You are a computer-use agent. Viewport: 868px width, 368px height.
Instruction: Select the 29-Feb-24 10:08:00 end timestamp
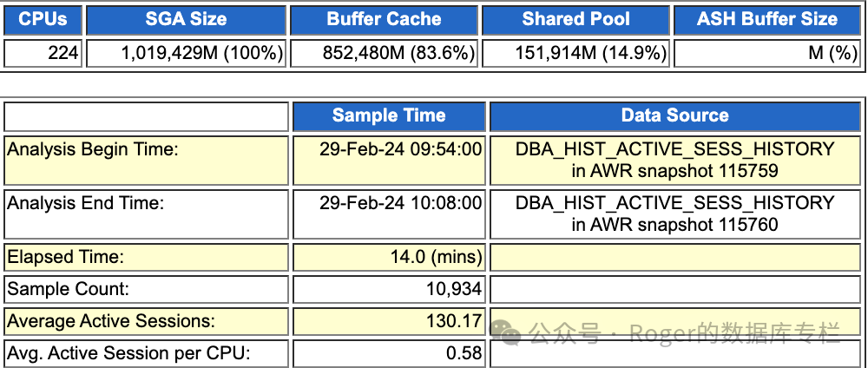tap(400, 203)
